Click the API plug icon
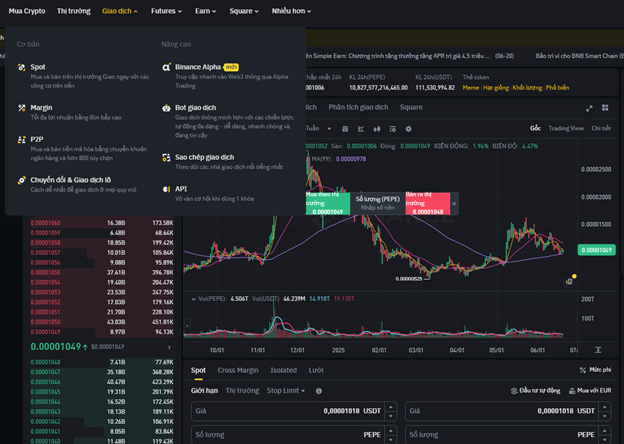This screenshot has width=624, height=444. 166,189
